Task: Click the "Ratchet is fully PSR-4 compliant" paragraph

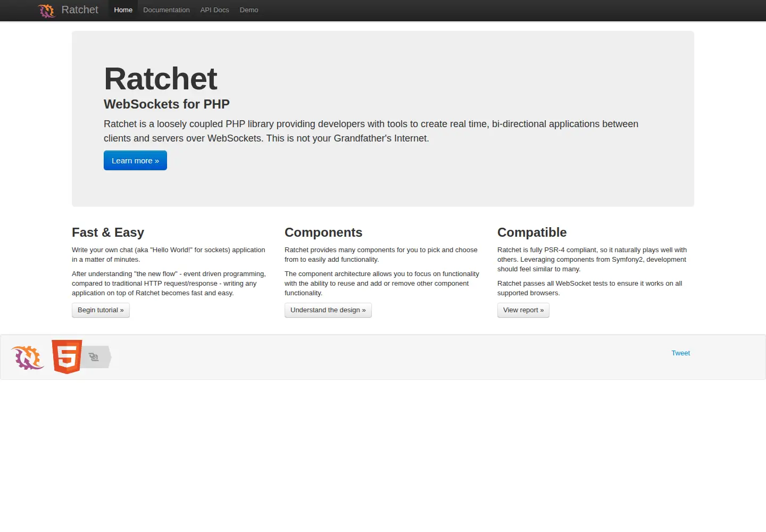Action: [x=592, y=260]
